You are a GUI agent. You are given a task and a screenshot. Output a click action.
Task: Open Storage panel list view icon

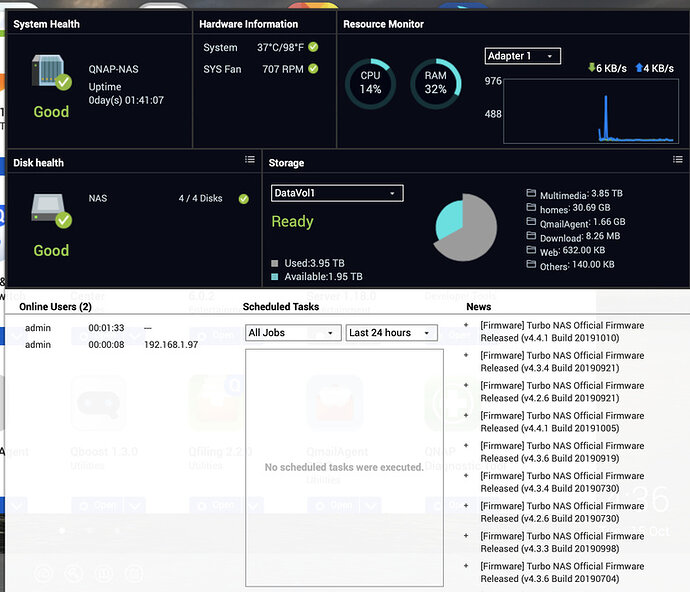(678, 159)
